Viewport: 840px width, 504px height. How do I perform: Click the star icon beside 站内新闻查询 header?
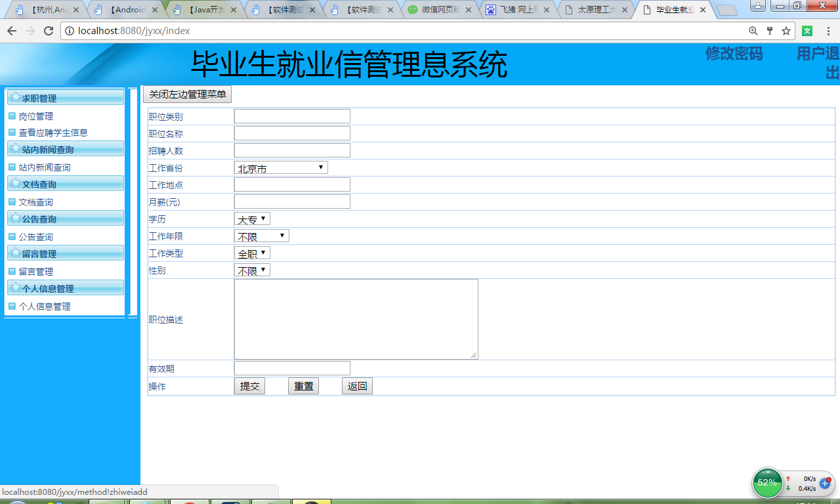14,148
